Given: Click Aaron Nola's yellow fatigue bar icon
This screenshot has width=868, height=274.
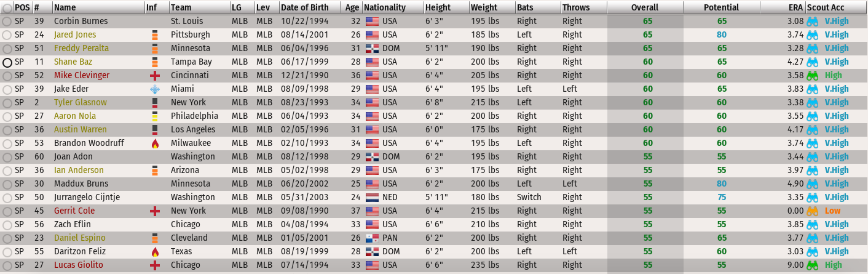Looking at the screenshot, I should pos(155,116).
